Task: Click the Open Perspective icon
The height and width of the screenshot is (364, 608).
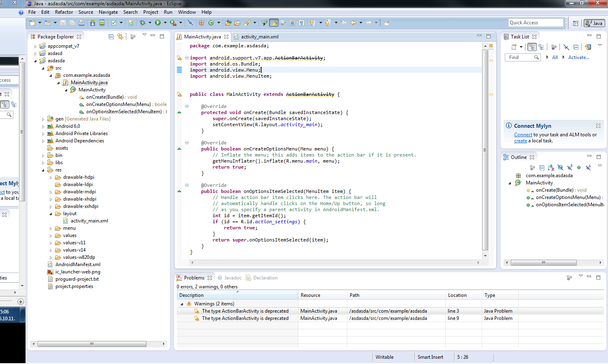Action: [576, 23]
